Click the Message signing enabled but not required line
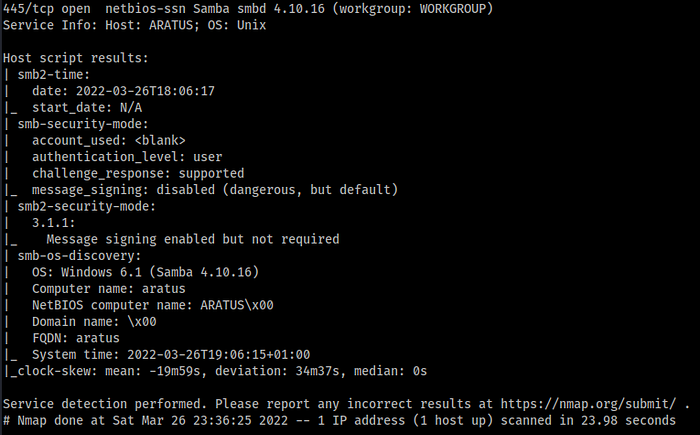The width and height of the screenshot is (700, 435). (x=192, y=239)
